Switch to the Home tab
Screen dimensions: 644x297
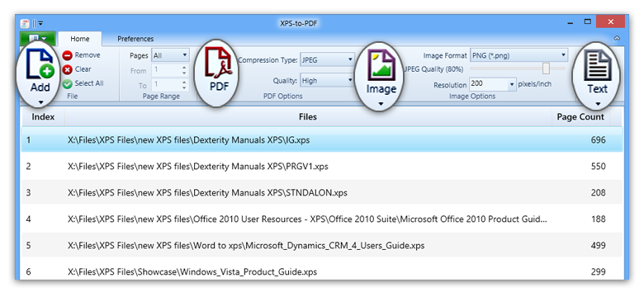80,39
